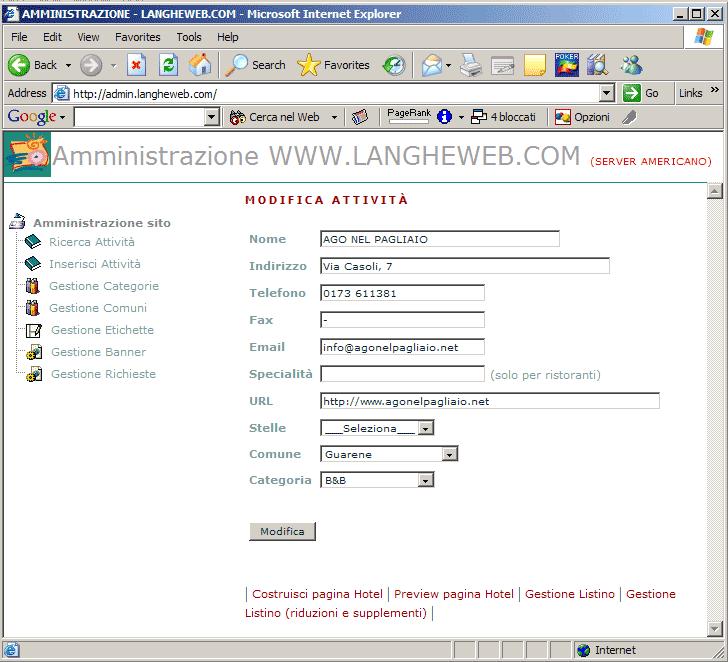Click the page scrollbar down arrow

(x=715, y=629)
